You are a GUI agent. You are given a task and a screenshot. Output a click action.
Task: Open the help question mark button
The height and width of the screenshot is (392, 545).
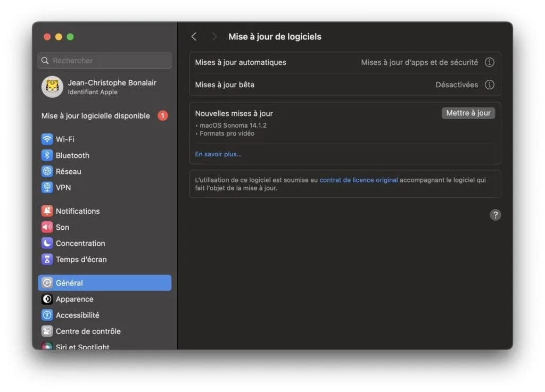[496, 215]
